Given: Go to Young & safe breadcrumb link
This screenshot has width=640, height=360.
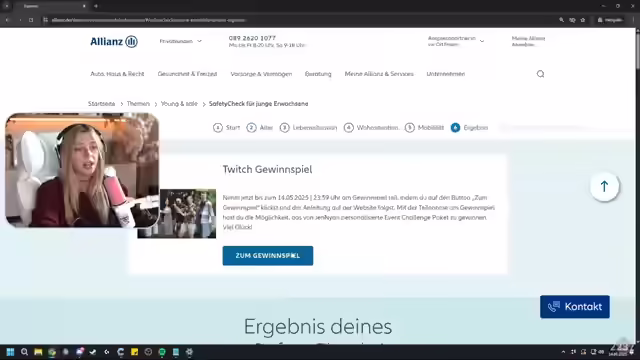Looking at the screenshot, I should [x=179, y=104].
